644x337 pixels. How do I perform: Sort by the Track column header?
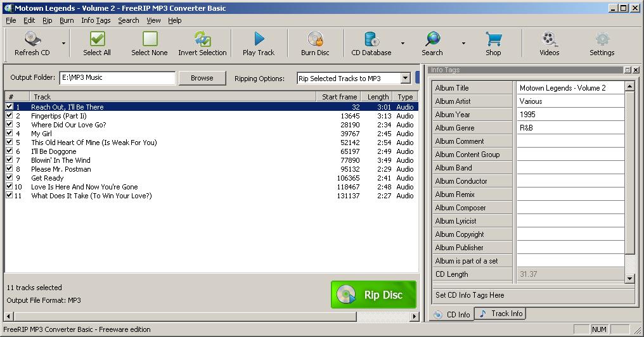(172, 97)
